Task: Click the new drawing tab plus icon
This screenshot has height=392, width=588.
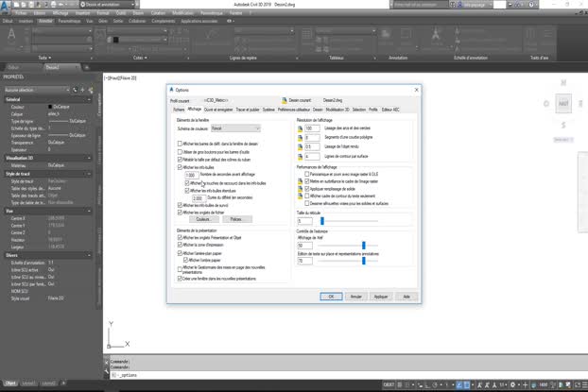Action: click(x=87, y=67)
